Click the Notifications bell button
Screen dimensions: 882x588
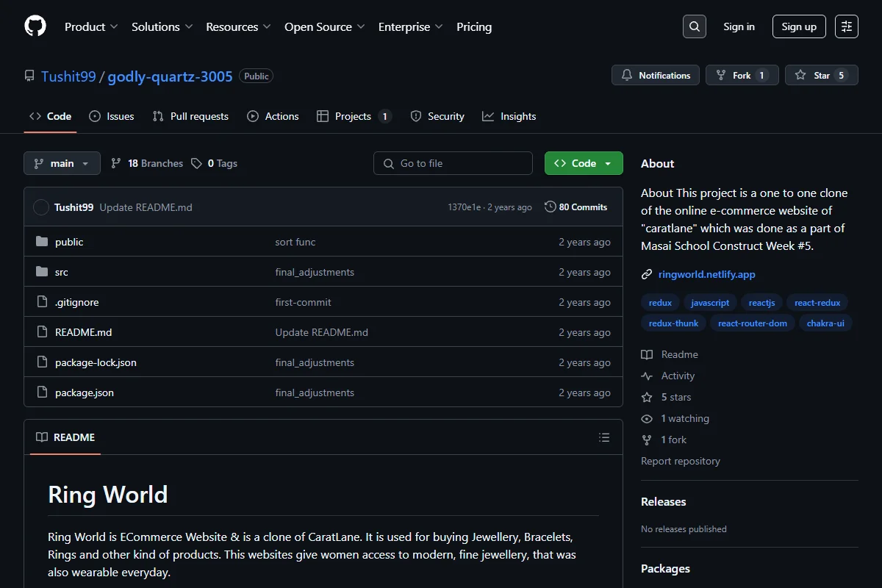pyautogui.click(x=656, y=75)
